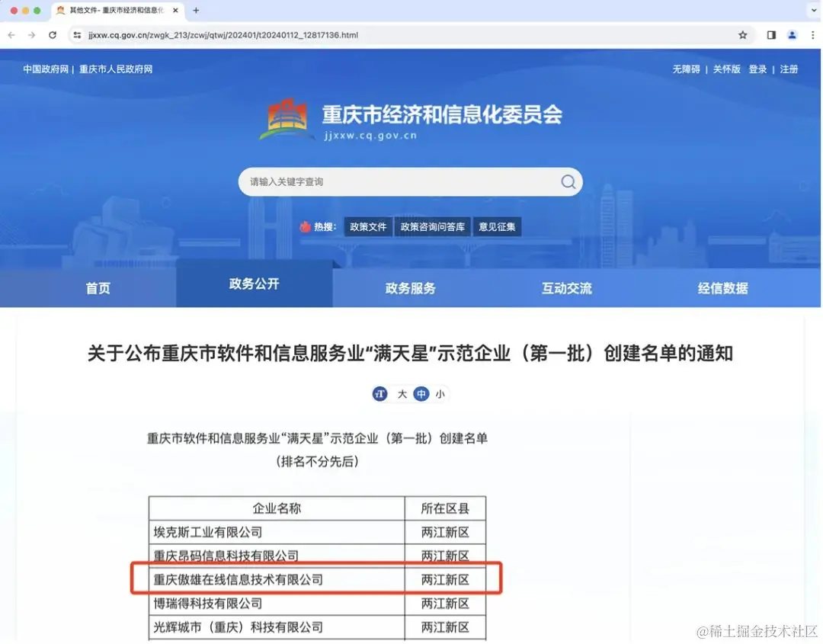Click the bookmark star in address bar

(742, 34)
